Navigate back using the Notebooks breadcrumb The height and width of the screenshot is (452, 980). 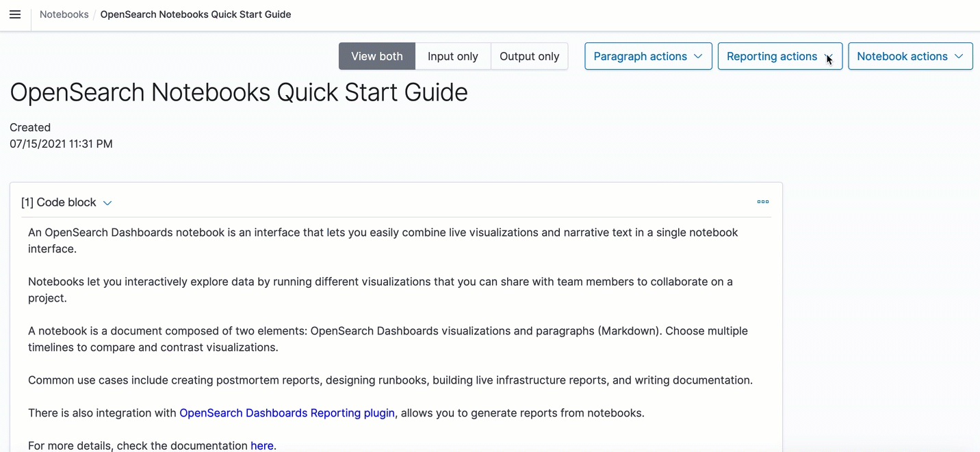[x=64, y=14]
